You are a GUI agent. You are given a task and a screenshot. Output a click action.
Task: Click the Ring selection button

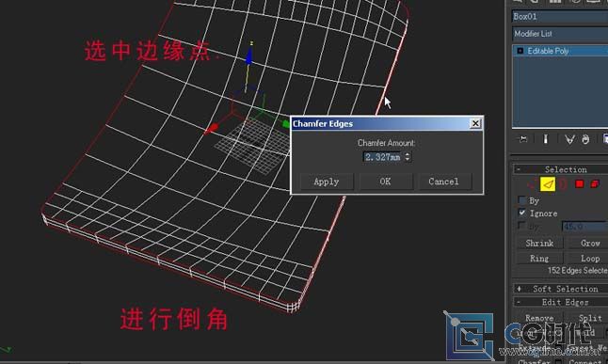pos(539,258)
